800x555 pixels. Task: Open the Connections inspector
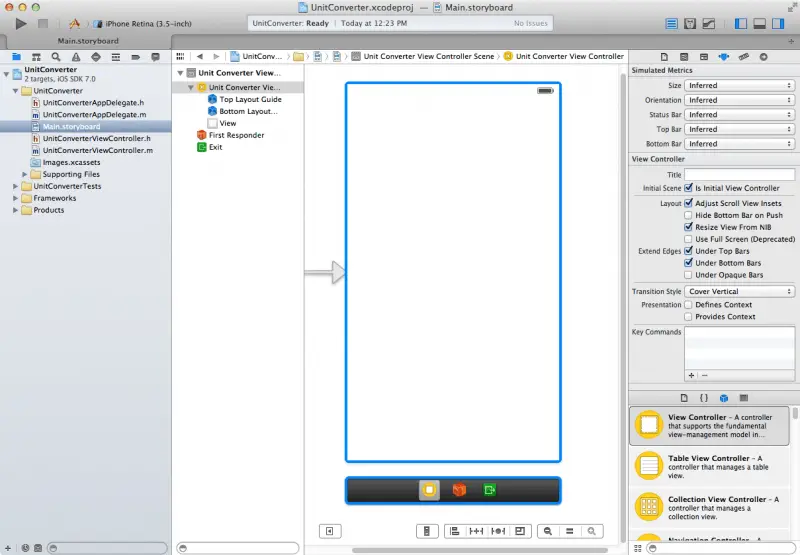click(763, 57)
